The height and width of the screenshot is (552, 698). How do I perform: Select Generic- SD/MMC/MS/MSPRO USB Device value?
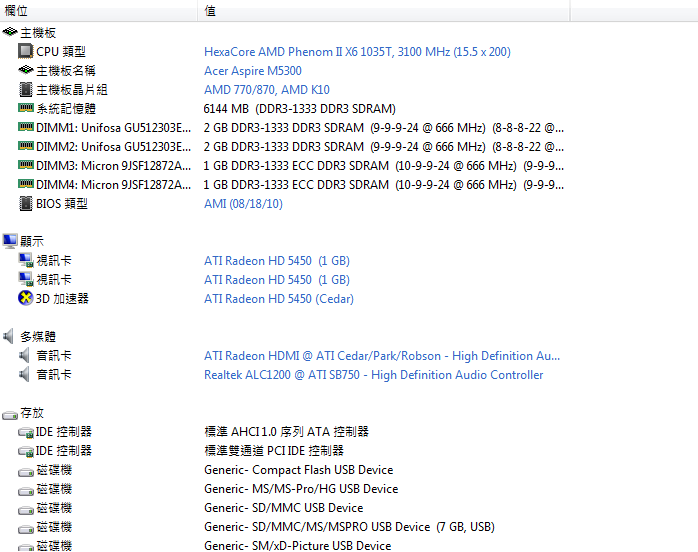click(x=349, y=527)
